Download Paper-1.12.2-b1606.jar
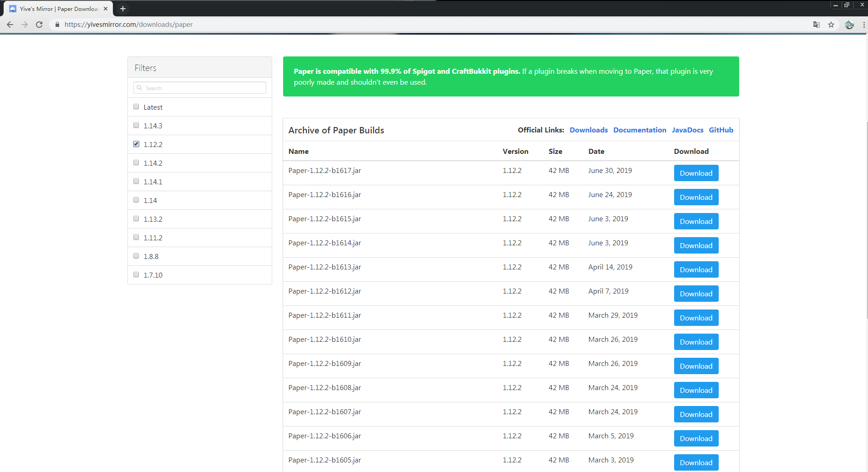This screenshot has height=472, width=868. click(696, 438)
